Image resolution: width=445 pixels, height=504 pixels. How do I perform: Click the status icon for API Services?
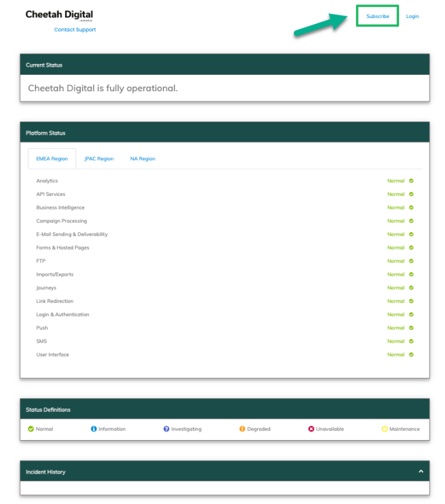(x=411, y=194)
